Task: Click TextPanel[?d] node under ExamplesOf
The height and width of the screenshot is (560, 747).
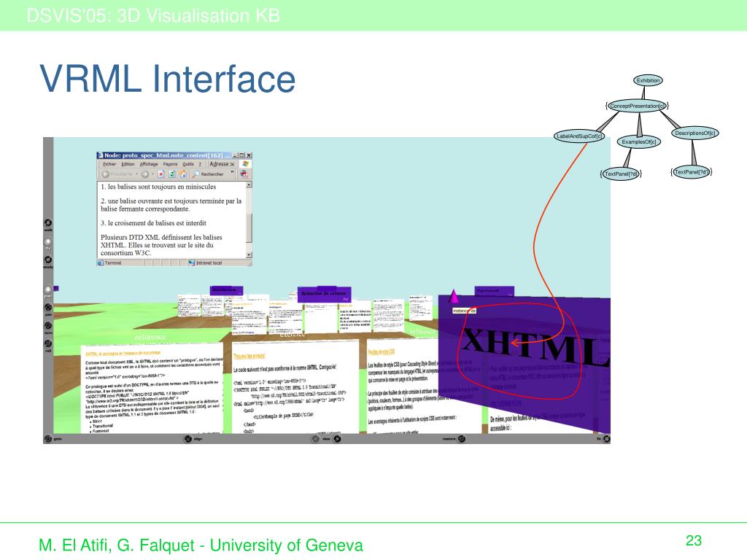Action: [621, 174]
